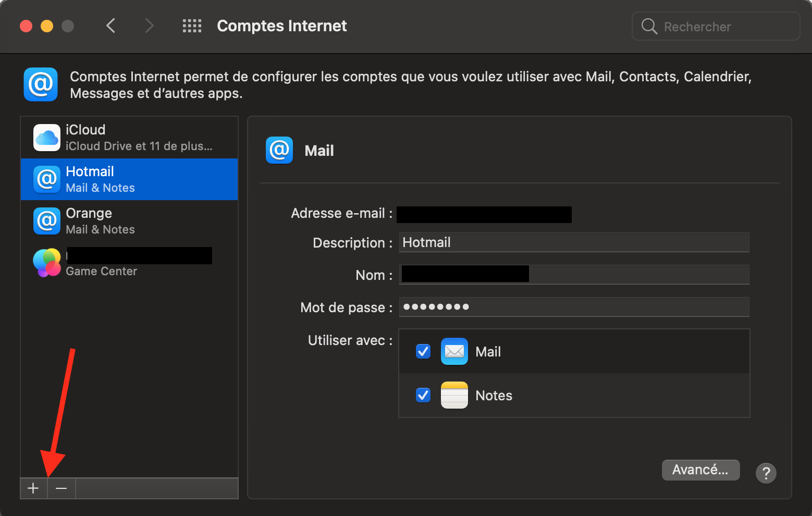Open help with the question mark button
Image resolution: width=812 pixels, height=516 pixels.
pyautogui.click(x=766, y=473)
